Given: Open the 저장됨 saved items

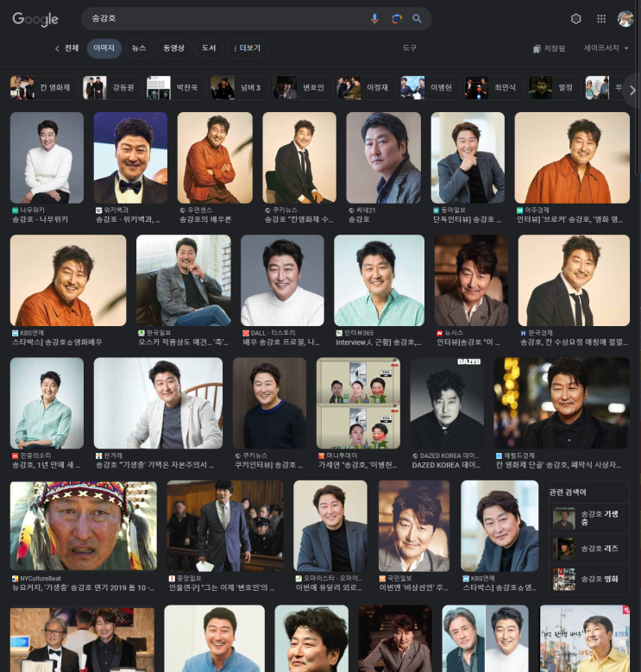Looking at the screenshot, I should click(x=549, y=48).
